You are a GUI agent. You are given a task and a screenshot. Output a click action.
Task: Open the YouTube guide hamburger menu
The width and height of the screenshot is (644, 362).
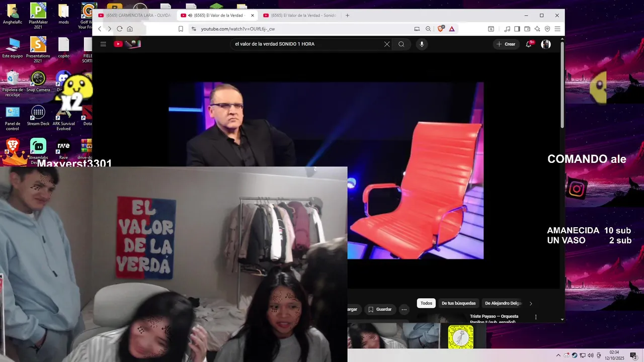click(x=103, y=44)
